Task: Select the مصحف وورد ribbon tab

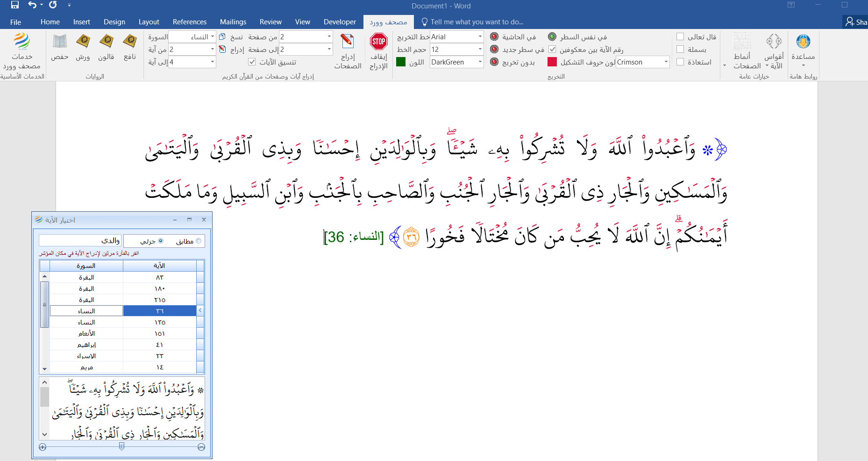Action: 388,22
